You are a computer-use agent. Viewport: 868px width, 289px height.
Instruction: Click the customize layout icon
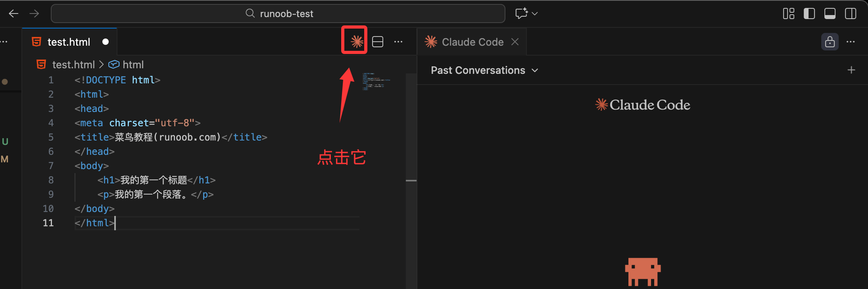coord(788,13)
